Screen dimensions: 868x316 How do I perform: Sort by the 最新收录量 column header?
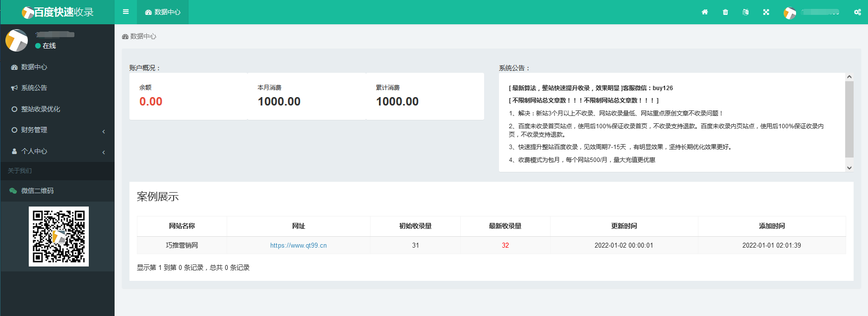505,226
